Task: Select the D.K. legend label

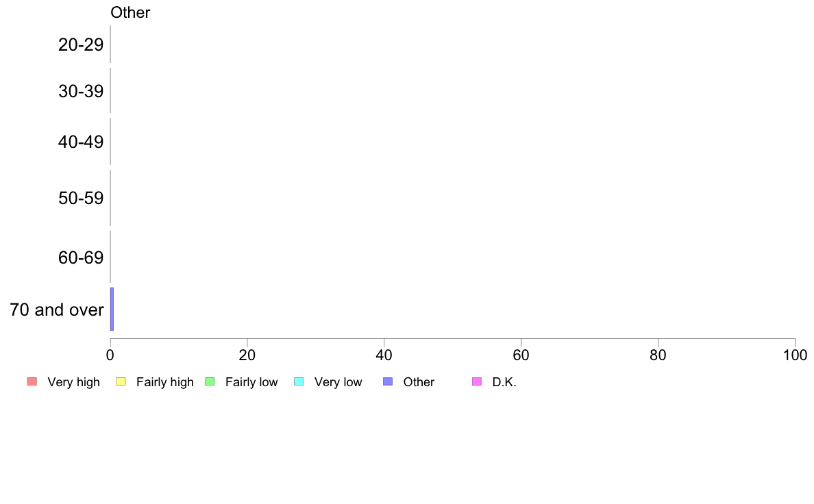Action: pyautogui.click(x=504, y=382)
